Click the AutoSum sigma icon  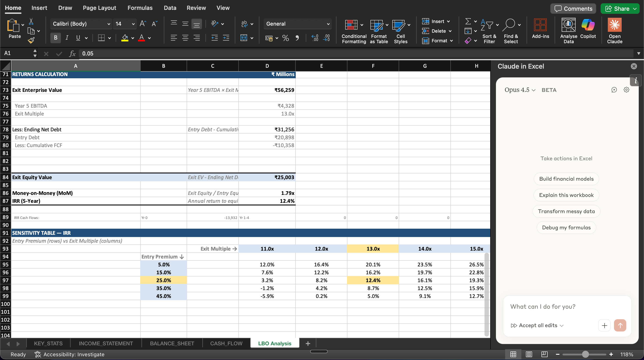pyautogui.click(x=468, y=21)
